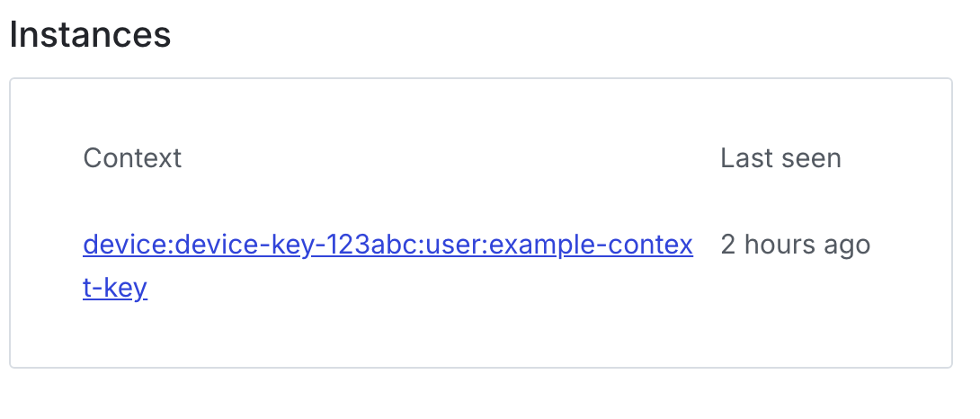Click the Instances section heading
The image size is (980, 419).
(x=90, y=35)
